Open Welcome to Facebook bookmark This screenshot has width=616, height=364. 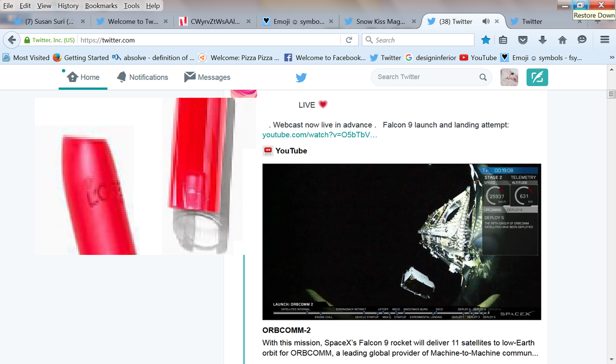pos(325,57)
